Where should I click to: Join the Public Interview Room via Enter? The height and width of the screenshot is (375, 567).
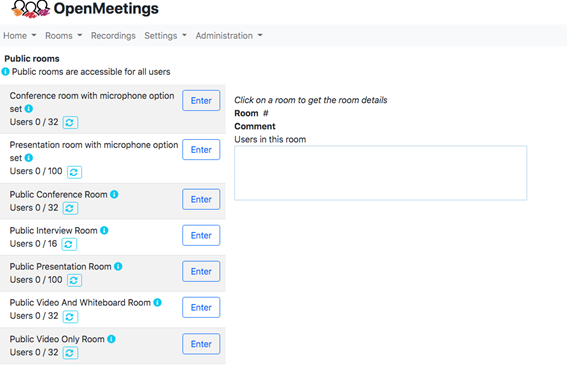tap(201, 235)
